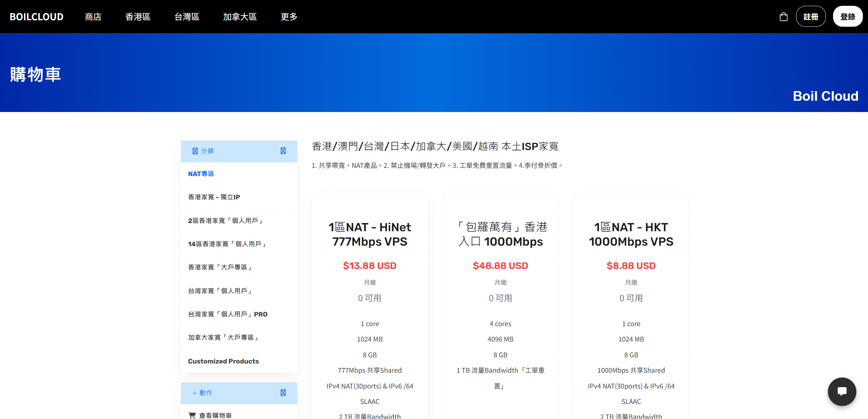
Task: Select 台灣家寬「個人用戶」PRO category
Action: coord(239,314)
